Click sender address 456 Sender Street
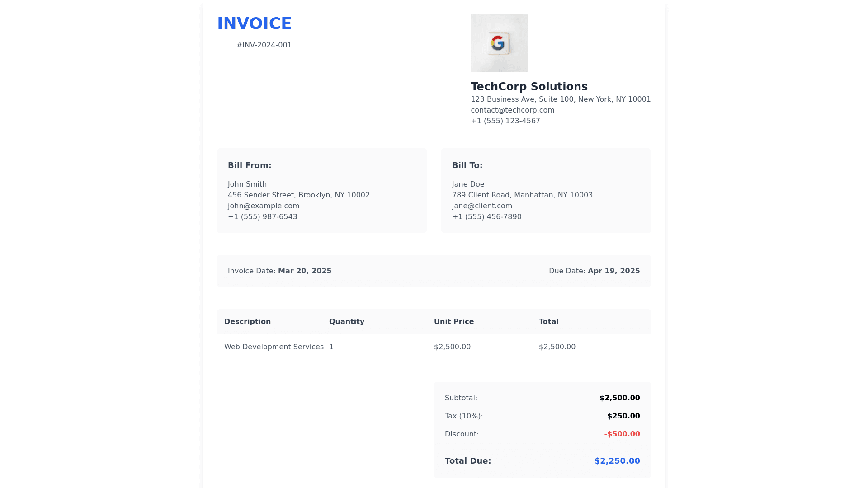The height and width of the screenshot is (488, 868). [x=298, y=195]
